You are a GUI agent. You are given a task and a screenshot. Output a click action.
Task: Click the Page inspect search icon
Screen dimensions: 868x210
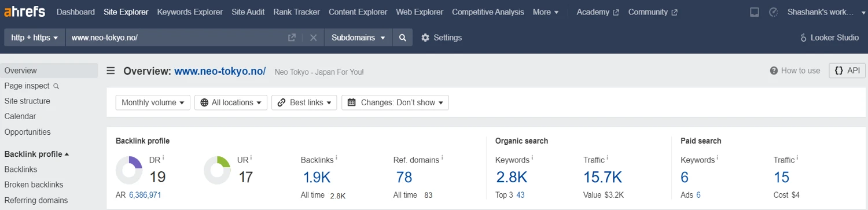[x=56, y=86]
